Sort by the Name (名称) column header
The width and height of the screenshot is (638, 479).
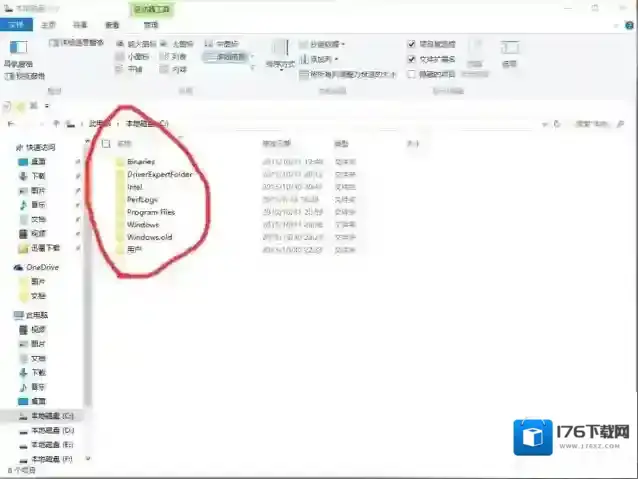coord(124,143)
